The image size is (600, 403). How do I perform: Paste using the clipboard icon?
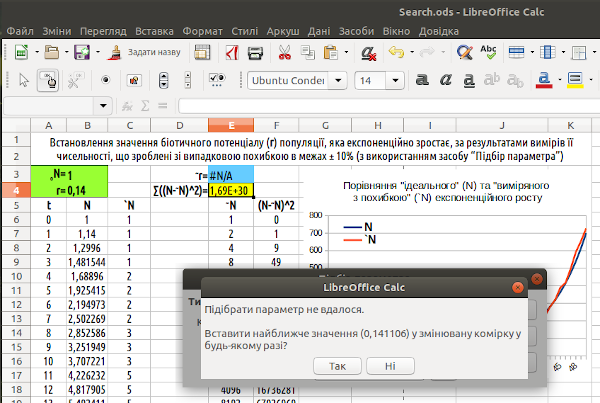(x=331, y=52)
